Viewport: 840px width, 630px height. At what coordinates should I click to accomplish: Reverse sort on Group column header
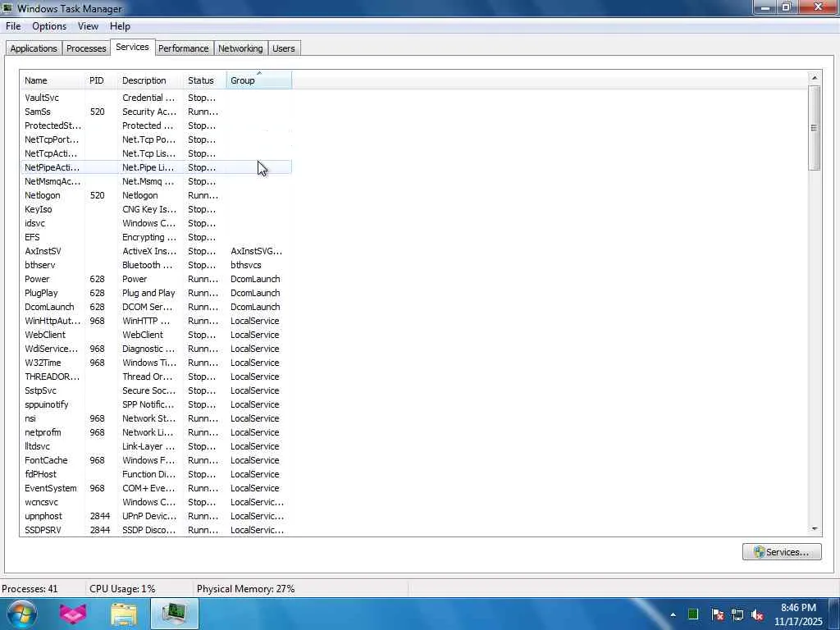[x=258, y=80]
